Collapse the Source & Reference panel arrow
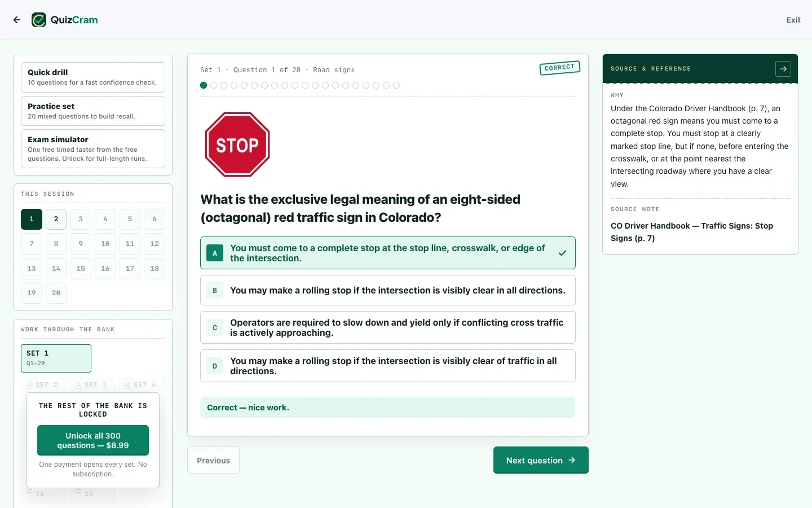 tap(783, 69)
